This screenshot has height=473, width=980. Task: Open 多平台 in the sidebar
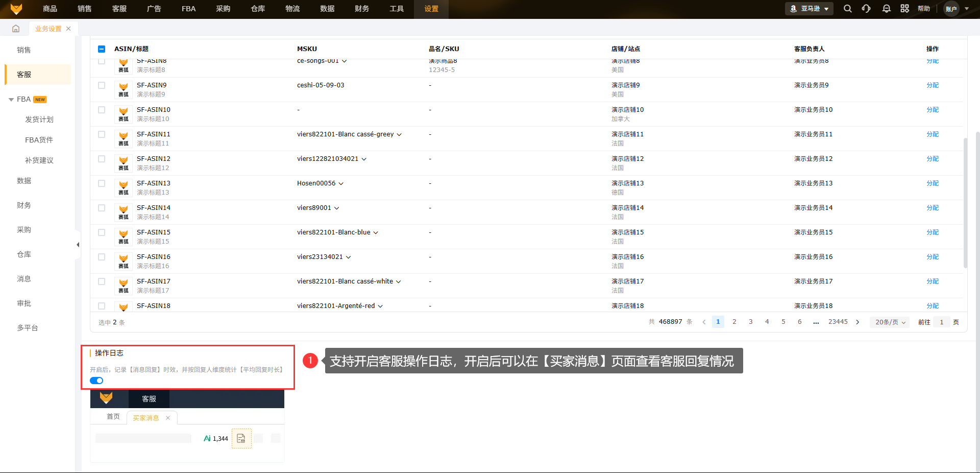click(28, 328)
